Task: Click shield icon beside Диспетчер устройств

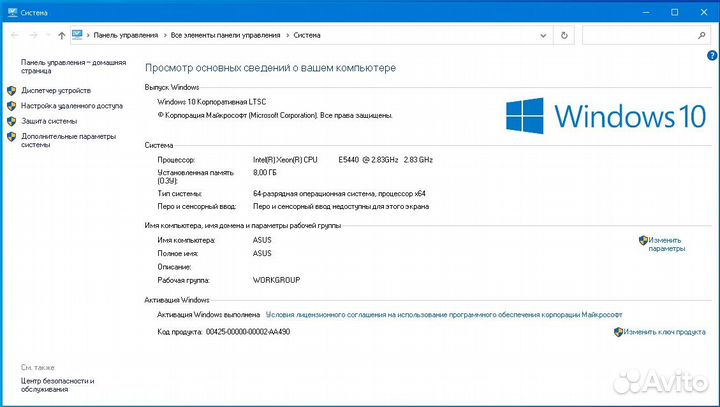Action: 12,90
